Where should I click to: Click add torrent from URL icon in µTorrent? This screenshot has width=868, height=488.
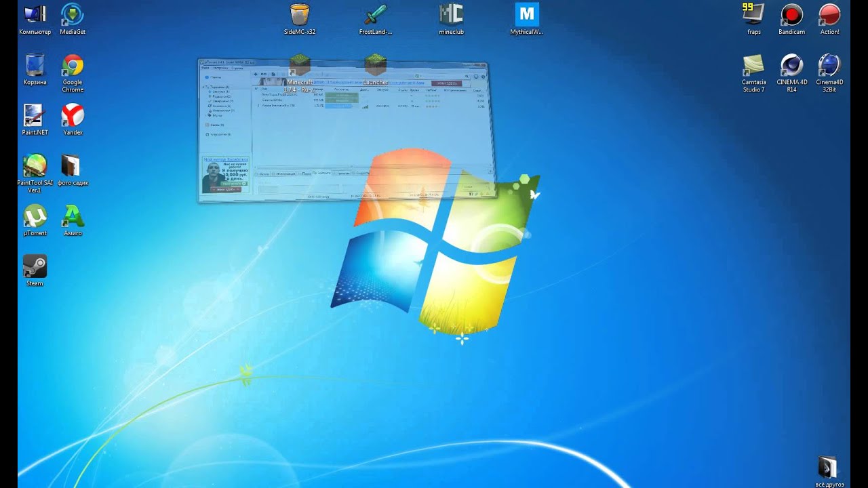point(264,74)
